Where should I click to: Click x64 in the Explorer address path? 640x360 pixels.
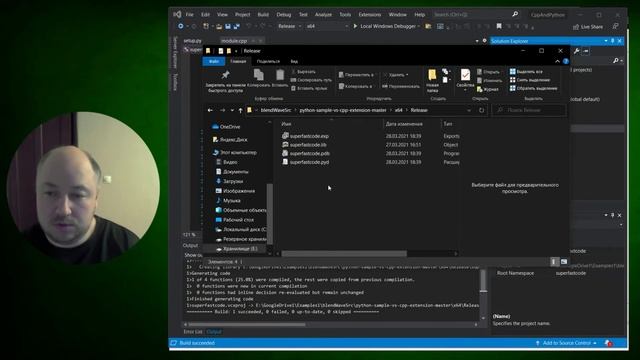[x=398, y=110]
